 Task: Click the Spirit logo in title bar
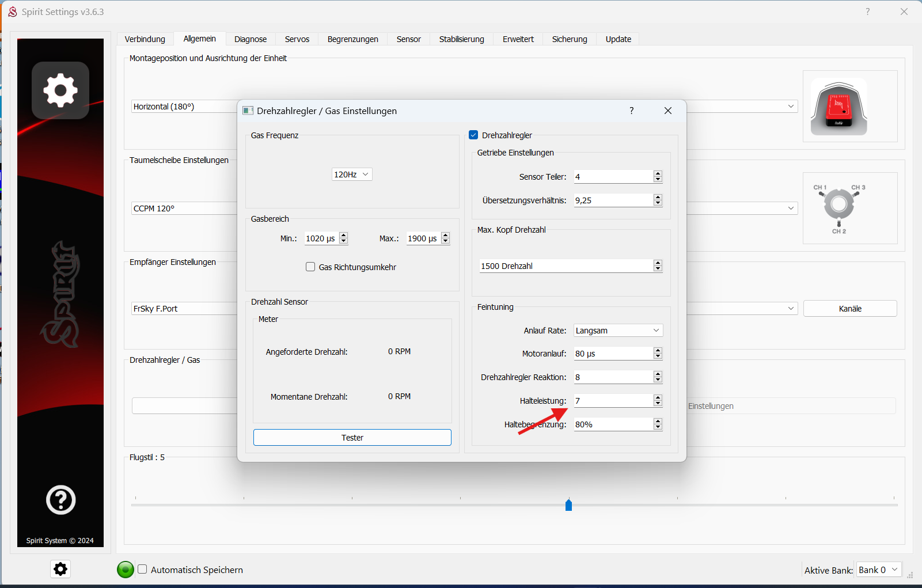(12, 12)
